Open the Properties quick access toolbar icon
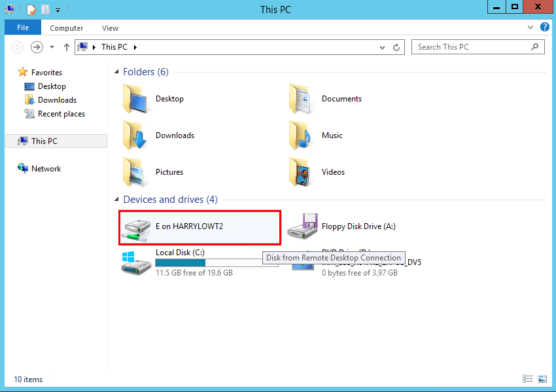 point(31,9)
